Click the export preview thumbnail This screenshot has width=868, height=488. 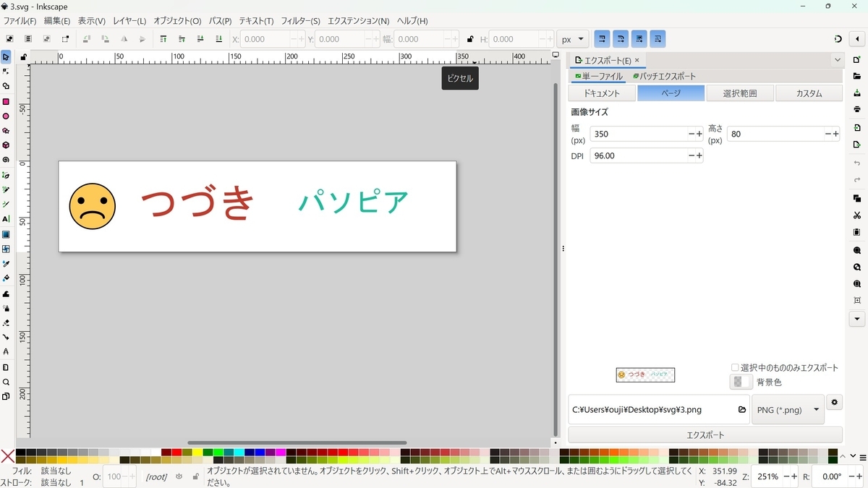(645, 374)
